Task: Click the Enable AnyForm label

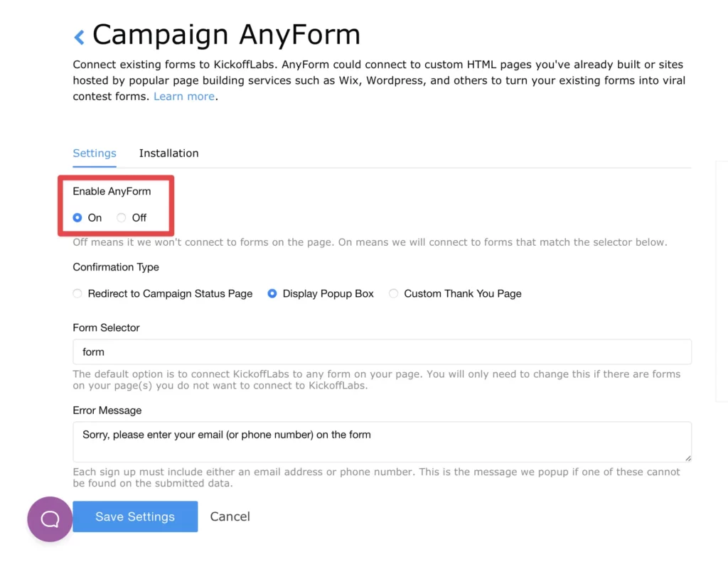Action: tap(112, 192)
